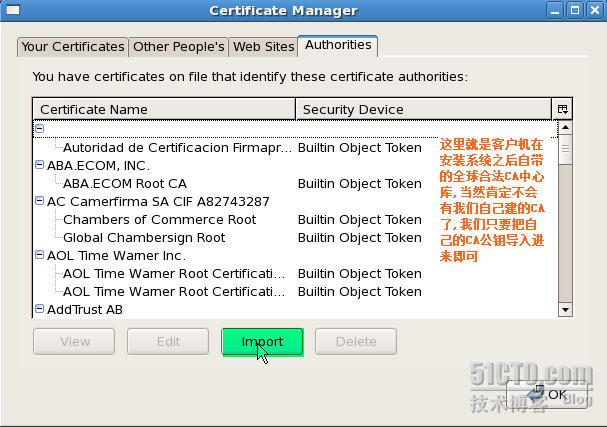Click the Delete button
The width and height of the screenshot is (607, 427).
[356, 341]
